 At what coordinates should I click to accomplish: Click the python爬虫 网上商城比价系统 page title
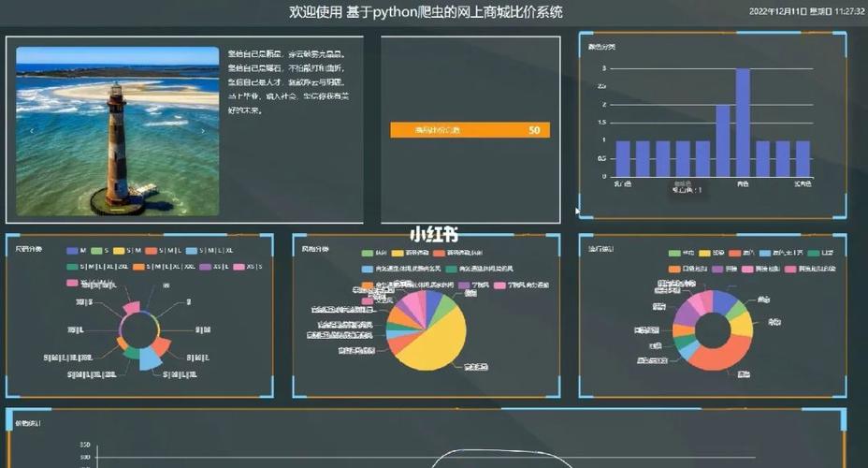[426, 11]
